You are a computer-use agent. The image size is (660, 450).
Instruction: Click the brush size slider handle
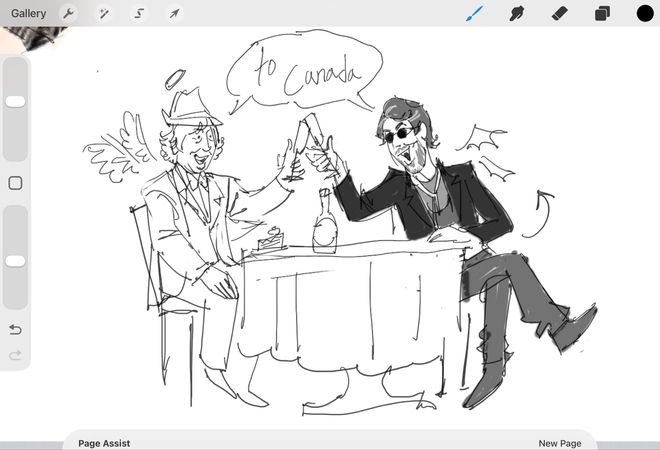(x=15, y=101)
